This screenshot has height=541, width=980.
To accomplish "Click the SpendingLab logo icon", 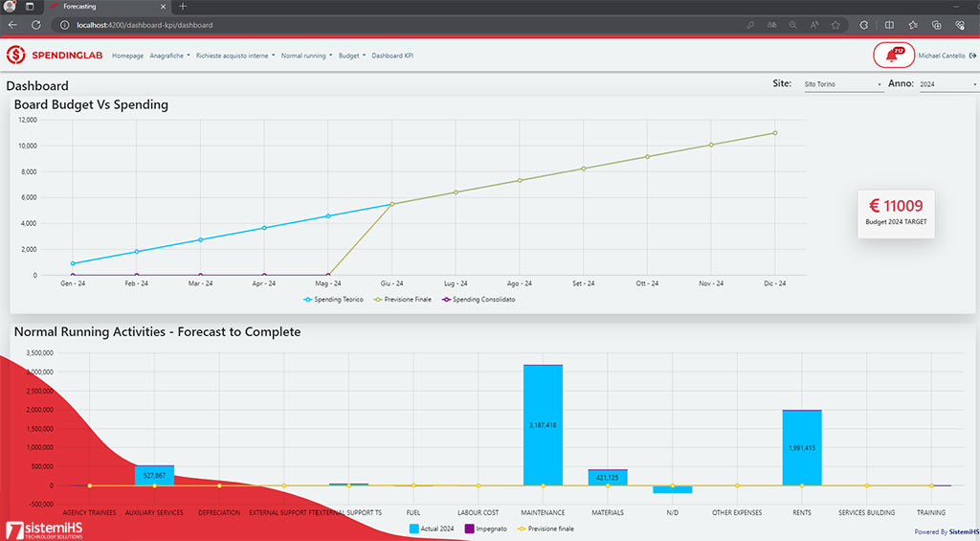I will tap(16, 56).
